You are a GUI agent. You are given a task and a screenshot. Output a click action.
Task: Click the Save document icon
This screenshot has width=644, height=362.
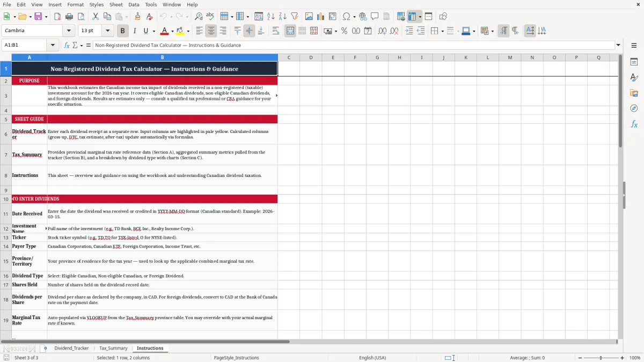[38, 17]
